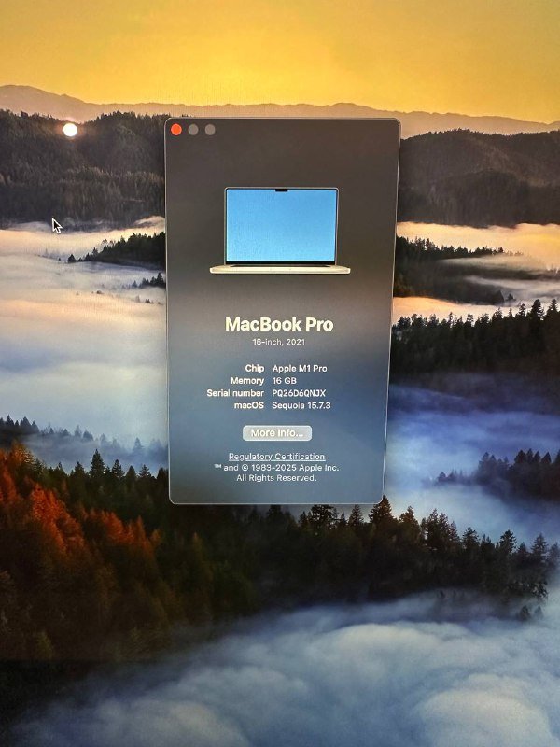Select the 16 GB memory value

pos(285,381)
